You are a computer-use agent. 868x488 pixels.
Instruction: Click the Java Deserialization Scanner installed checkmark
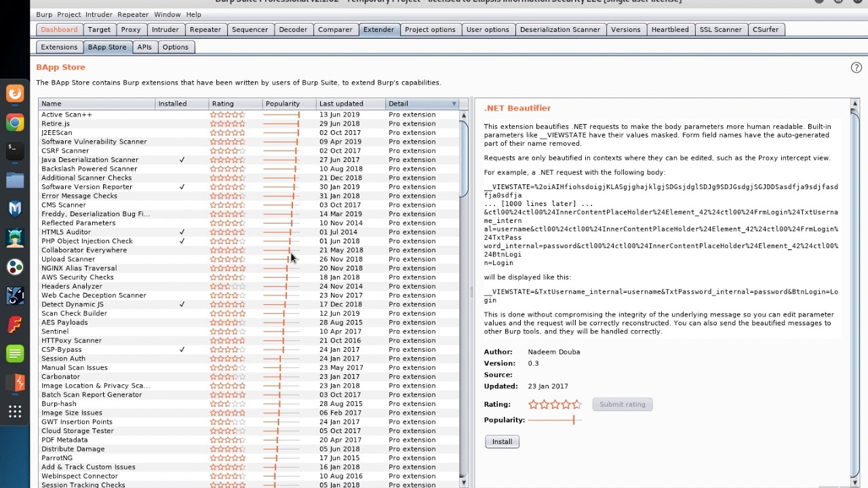tap(182, 160)
